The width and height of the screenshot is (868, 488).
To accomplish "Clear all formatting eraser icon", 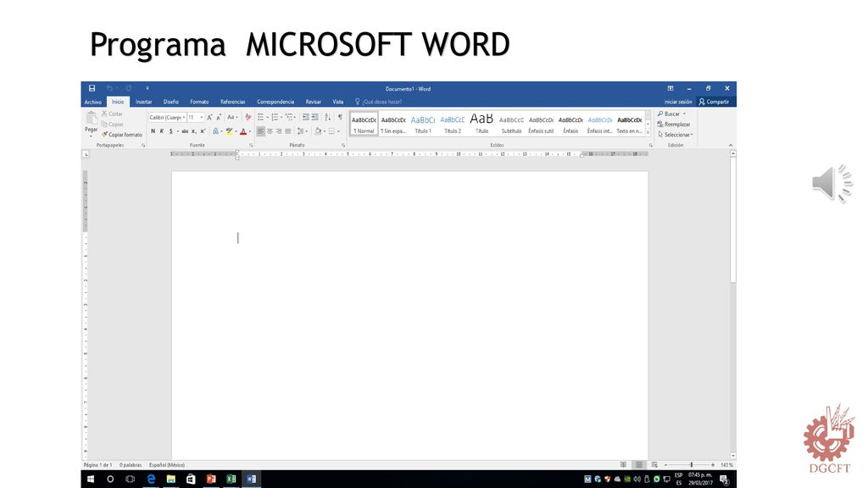I will click(x=248, y=117).
